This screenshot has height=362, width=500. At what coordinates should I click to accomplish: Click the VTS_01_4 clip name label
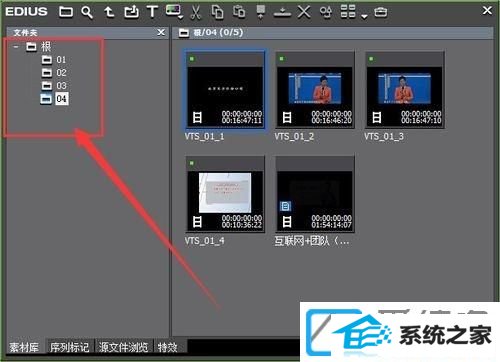(204, 241)
